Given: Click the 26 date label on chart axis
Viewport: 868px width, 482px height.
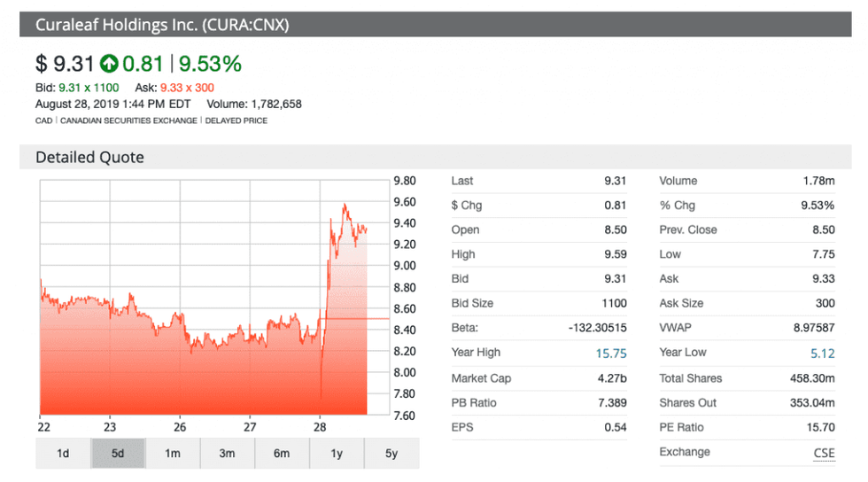Looking at the screenshot, I should pyautogui.click(x=180, y=424).
